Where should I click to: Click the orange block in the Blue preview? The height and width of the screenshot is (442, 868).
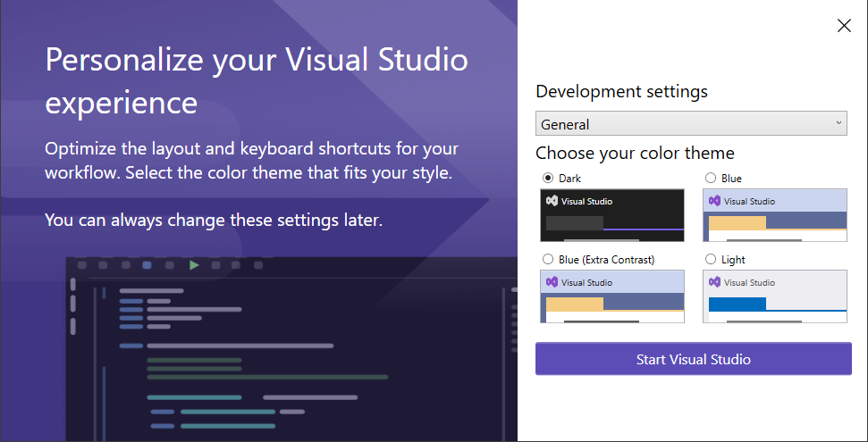[737, 223]
